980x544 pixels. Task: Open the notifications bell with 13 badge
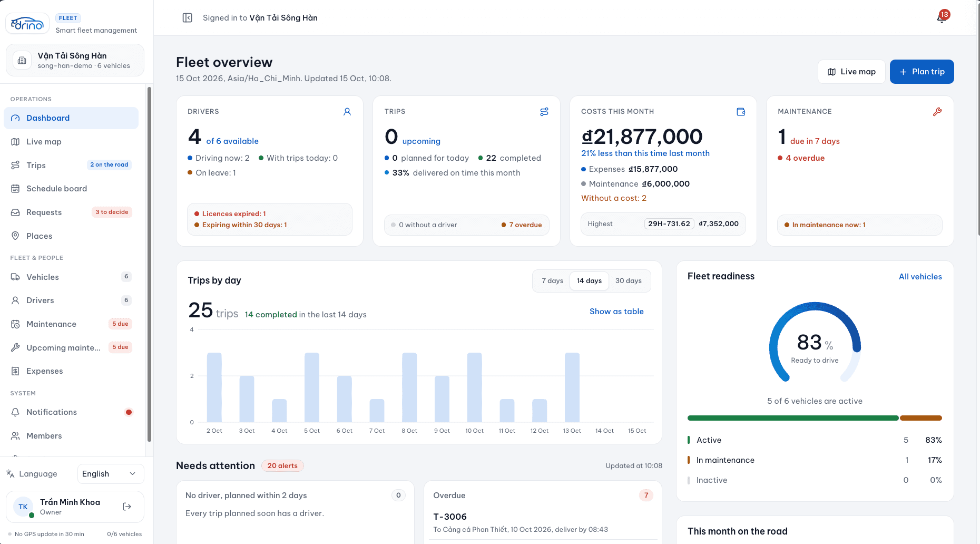[942, 17]
